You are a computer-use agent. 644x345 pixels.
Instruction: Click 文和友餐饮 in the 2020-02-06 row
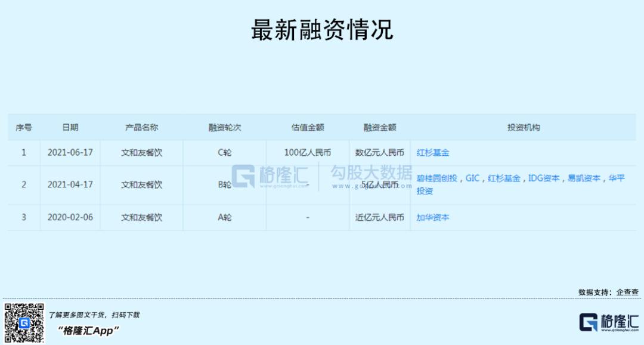[142, 217]
